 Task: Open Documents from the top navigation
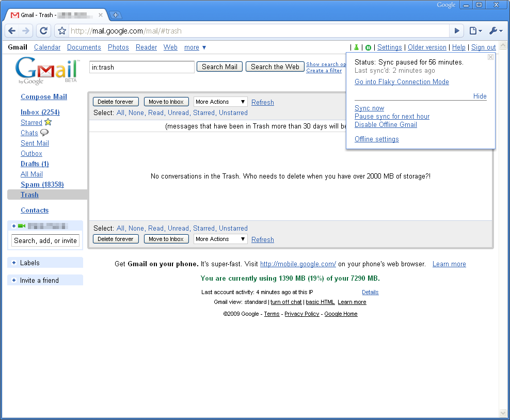pos(84,47)
